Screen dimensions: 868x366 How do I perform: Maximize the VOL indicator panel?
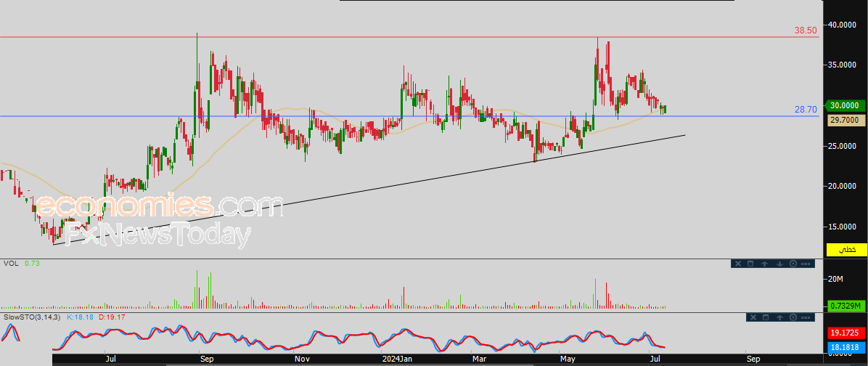(x=750, y=264)
